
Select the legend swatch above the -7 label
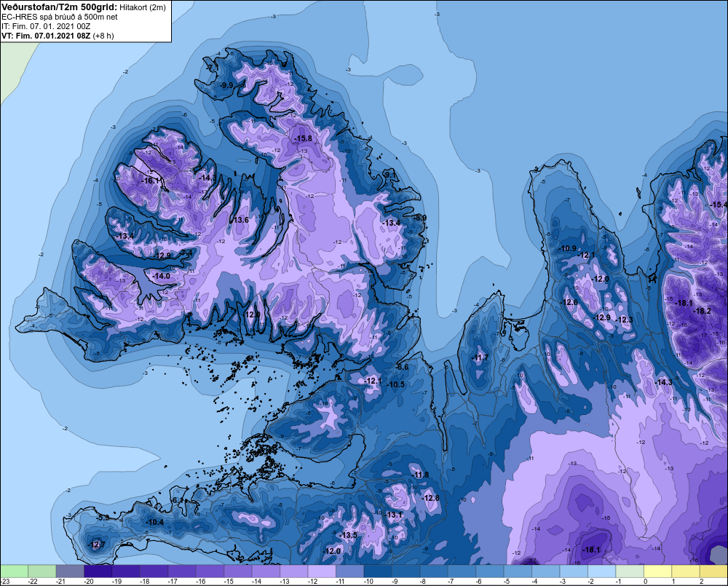click(x=462, y=571)
